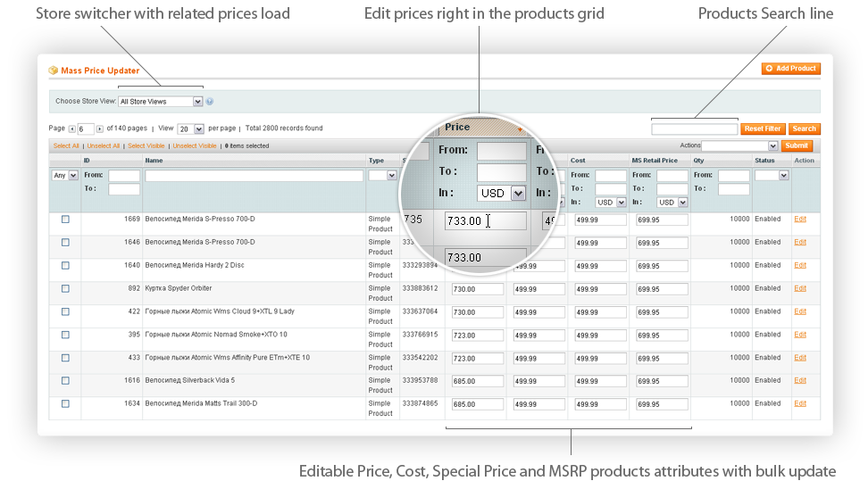The width and height of the screenshot is (868, 481).
Task: Select checkbox for Куртка Spyder Orbiter row
Action: [65, 288]
